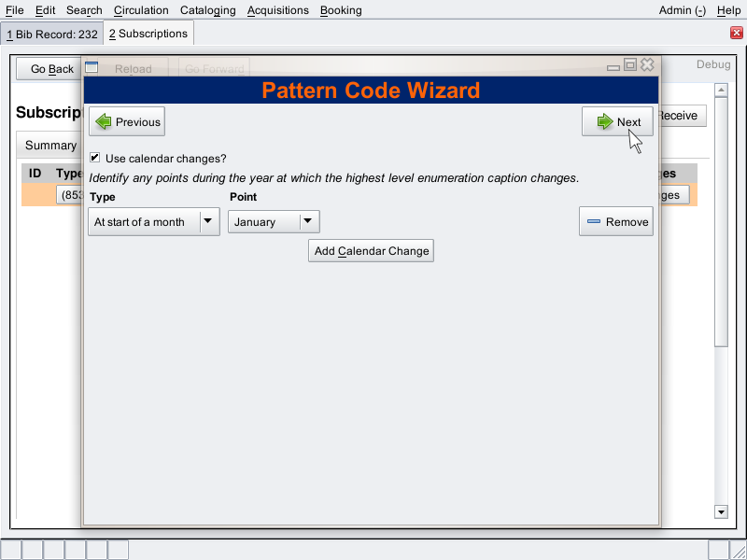Open the Cataloging menu
The height and width of the screenshot is (560, 747).
click(x=207, y=10)
